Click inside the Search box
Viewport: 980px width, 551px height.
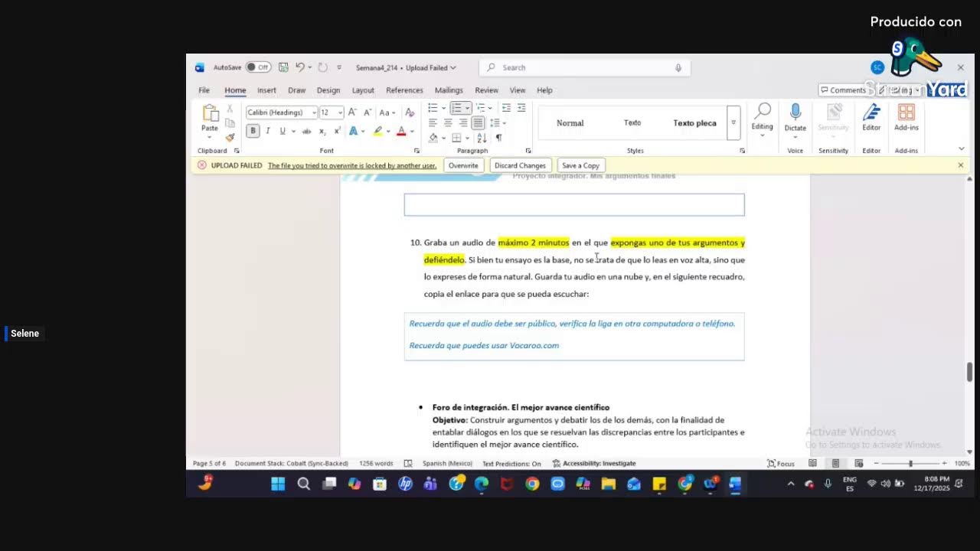click(584, 67)
